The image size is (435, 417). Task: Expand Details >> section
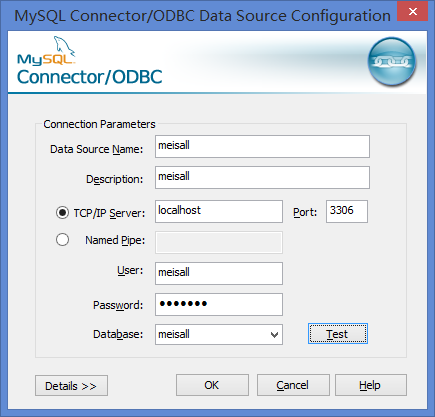pos(71,386)
